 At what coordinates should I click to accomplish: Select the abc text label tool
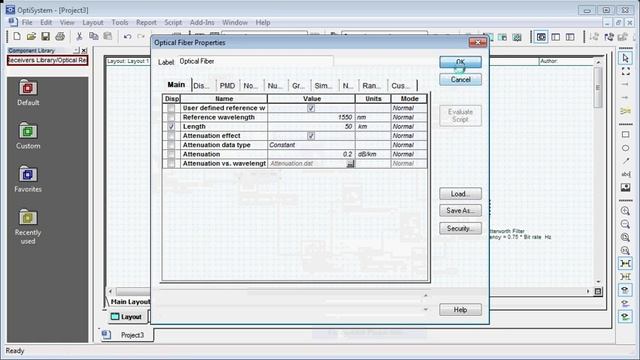pyautogui.click(x=625, y=174)
